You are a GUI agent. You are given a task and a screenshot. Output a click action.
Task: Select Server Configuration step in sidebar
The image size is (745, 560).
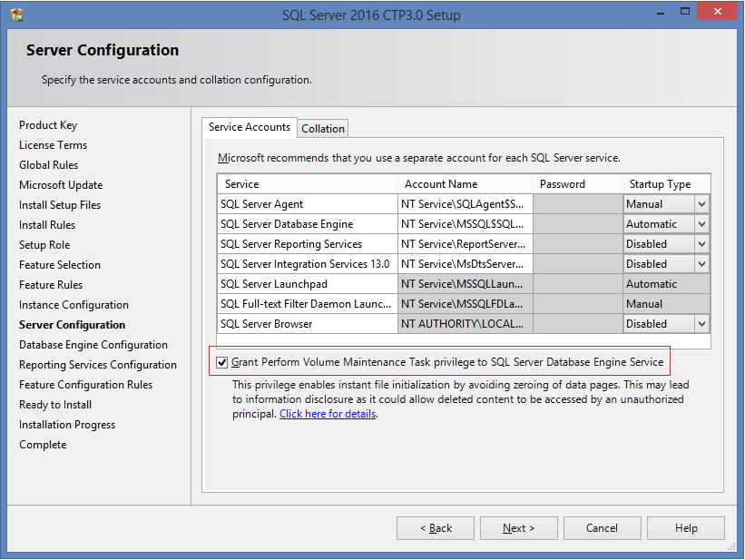73,325
